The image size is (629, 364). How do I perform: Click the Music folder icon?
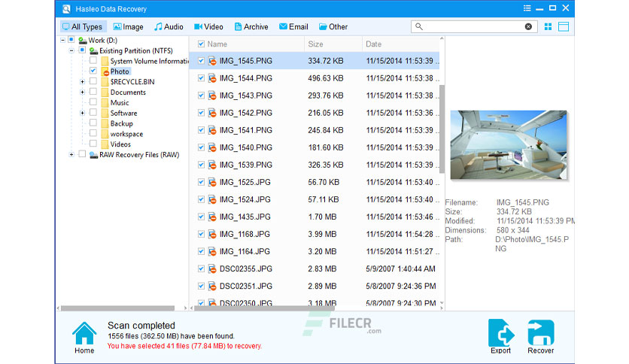[105, 102]
